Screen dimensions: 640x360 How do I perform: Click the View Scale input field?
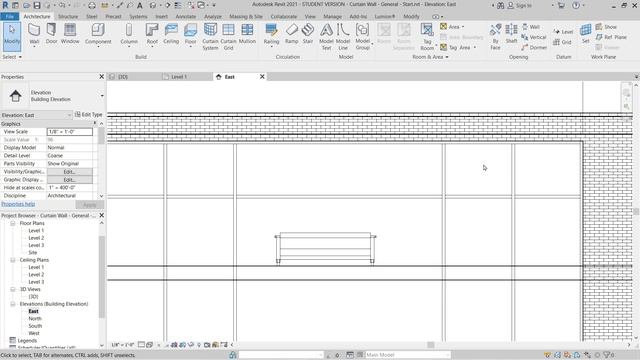click(x=70, y=132)
